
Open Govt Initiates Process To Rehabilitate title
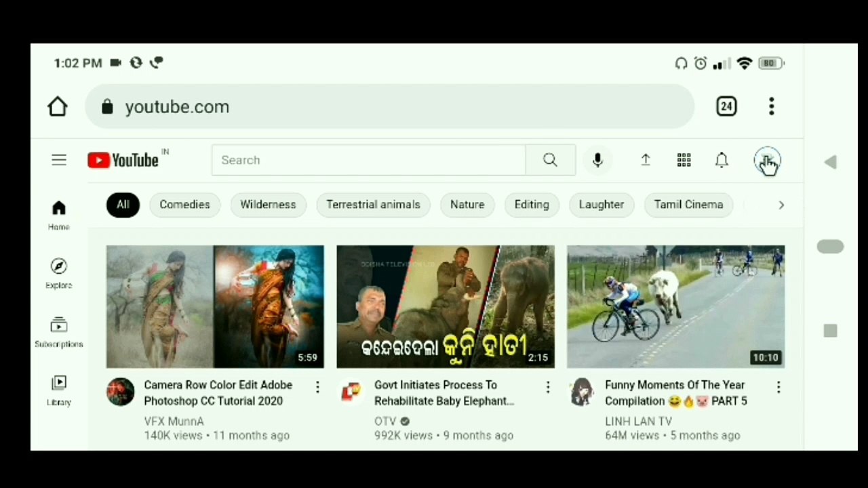(x=444, y=393)
